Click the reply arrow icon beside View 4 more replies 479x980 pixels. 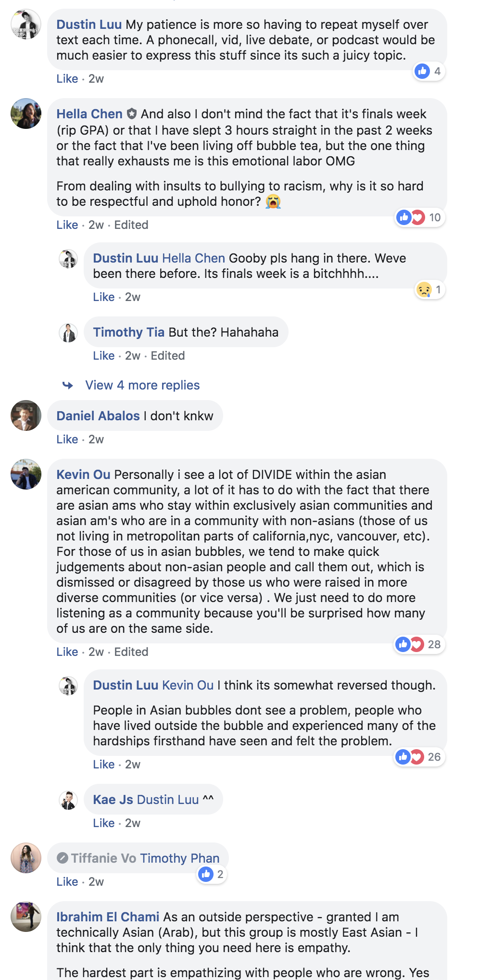click(x=68, y=385)
